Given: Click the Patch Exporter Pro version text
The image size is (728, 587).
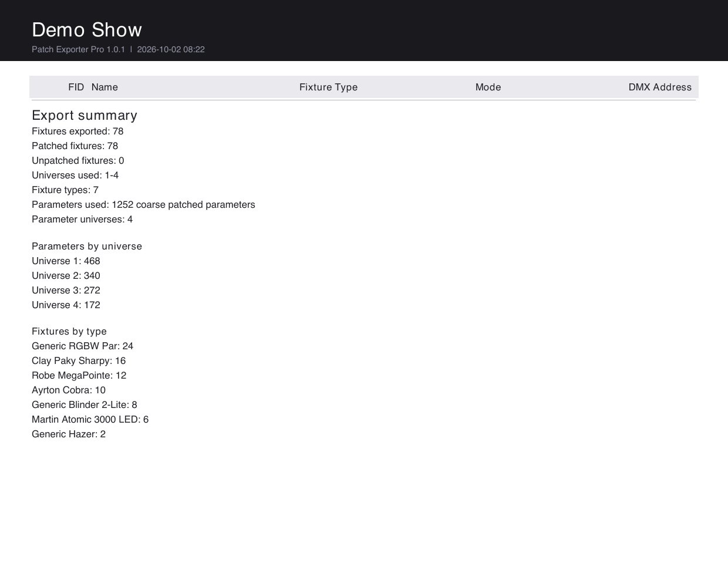Looking at the screenshot, I should click(x=78, y=49).
